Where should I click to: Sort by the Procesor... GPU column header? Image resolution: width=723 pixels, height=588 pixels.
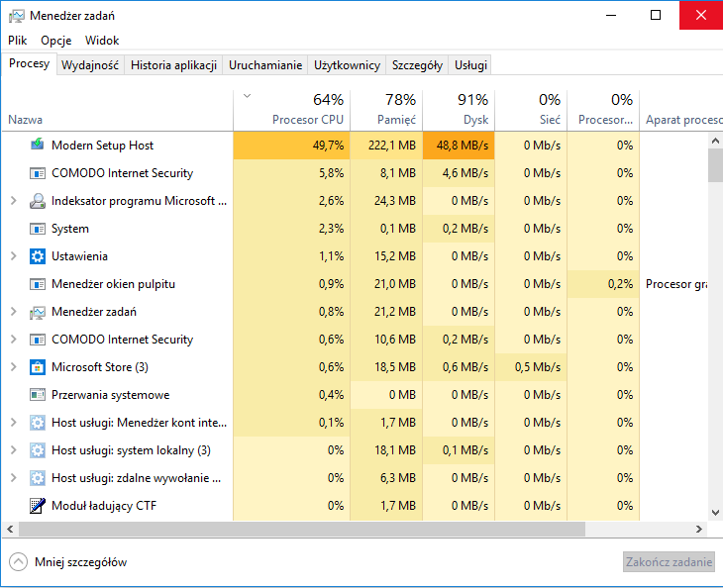pyautogui.click(x=603, y=111)
